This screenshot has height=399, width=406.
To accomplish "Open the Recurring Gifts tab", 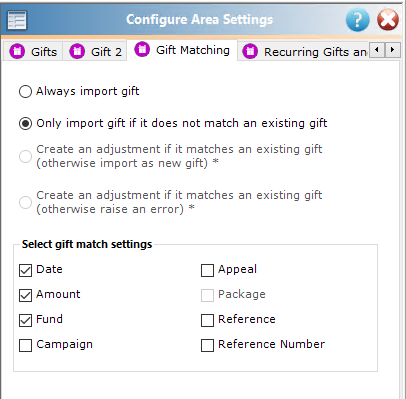I will coord(304,52).
